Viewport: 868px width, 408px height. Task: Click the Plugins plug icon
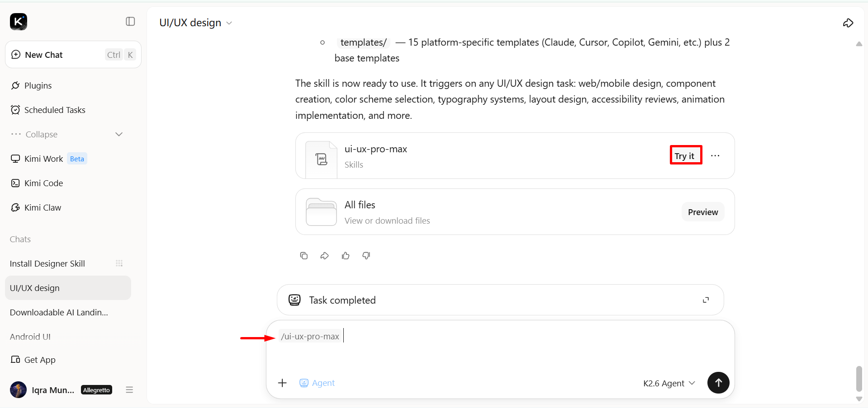coord(15,85)
